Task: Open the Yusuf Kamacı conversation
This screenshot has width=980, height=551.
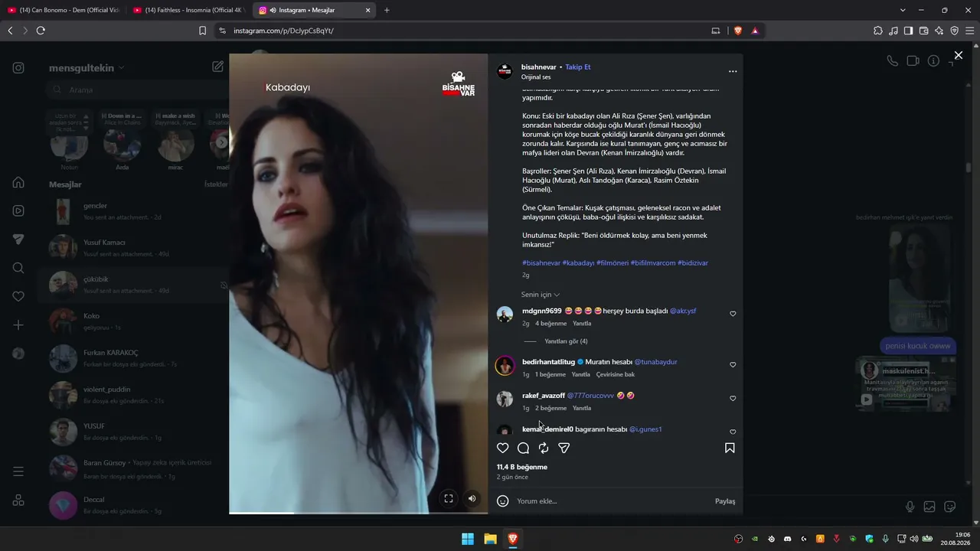Action: pyautogui.click(x=134, y=248)
